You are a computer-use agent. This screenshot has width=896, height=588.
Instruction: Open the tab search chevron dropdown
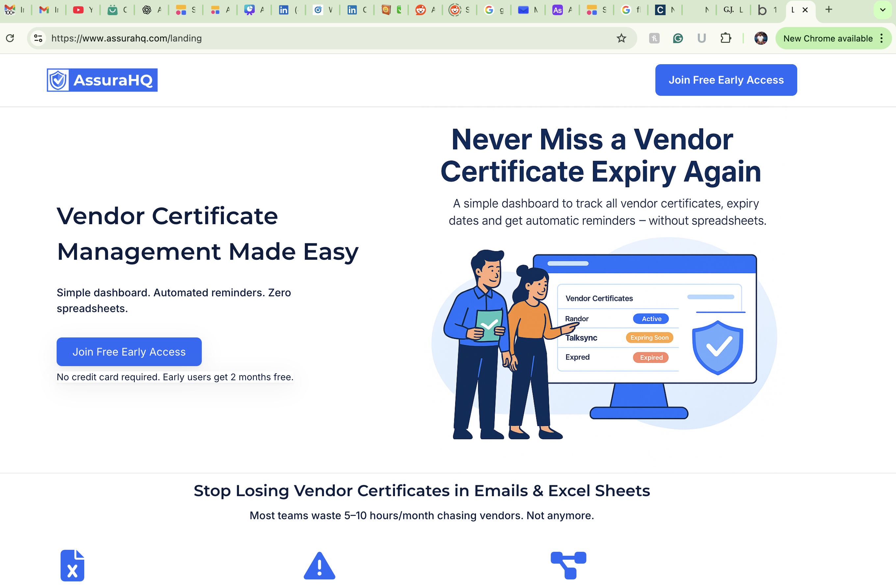click(x=882, y=10)
